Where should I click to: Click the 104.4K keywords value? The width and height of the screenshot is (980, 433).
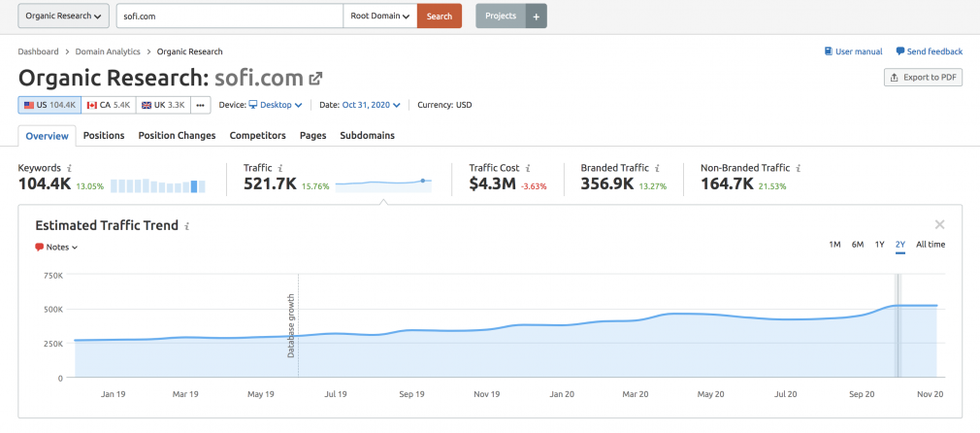tap(45, 184)
